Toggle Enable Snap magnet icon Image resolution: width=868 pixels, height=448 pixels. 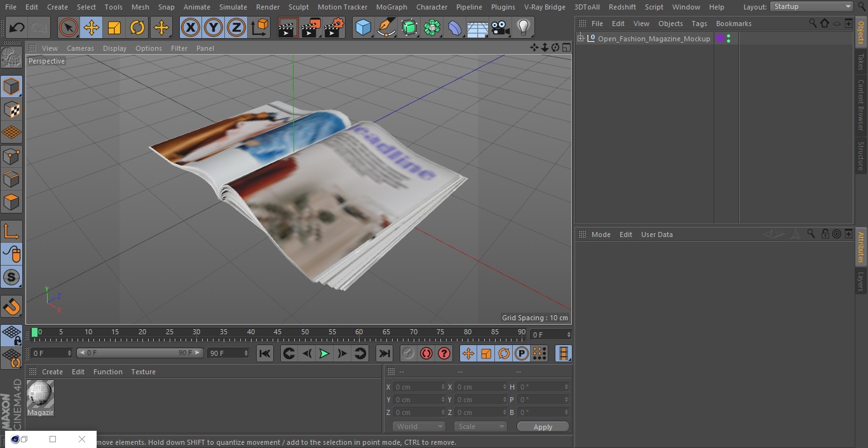[x=11, y=306]
